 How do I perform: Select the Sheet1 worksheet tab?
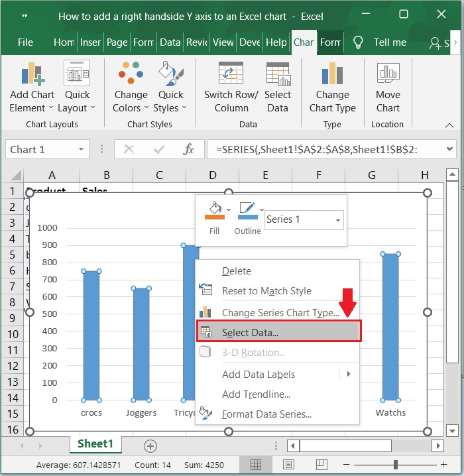[95, 444]
